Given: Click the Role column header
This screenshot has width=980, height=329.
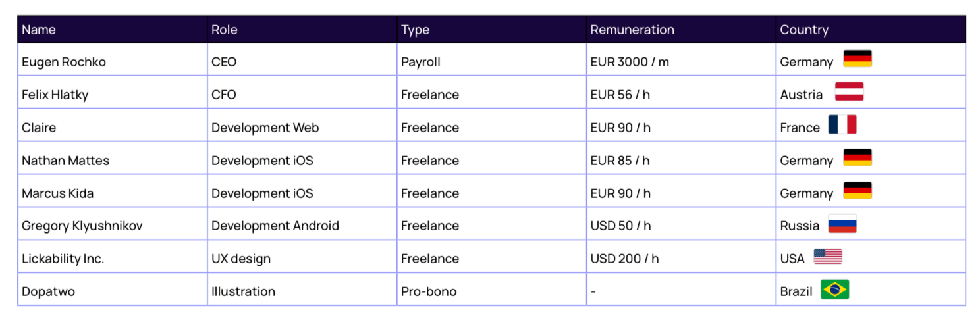Looking at the screenshot, I should coord(225,30).
